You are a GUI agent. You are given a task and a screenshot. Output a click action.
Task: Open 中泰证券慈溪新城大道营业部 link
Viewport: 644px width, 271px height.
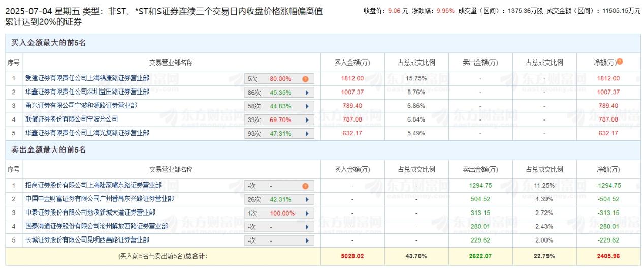pyautogui.click(x=90, y=213)
